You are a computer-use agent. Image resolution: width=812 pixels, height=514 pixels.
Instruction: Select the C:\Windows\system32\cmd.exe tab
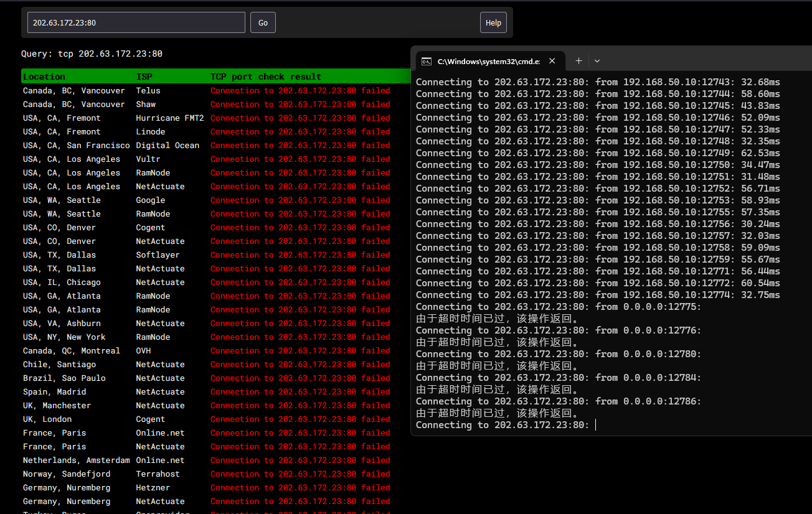(x=490, y=61)
